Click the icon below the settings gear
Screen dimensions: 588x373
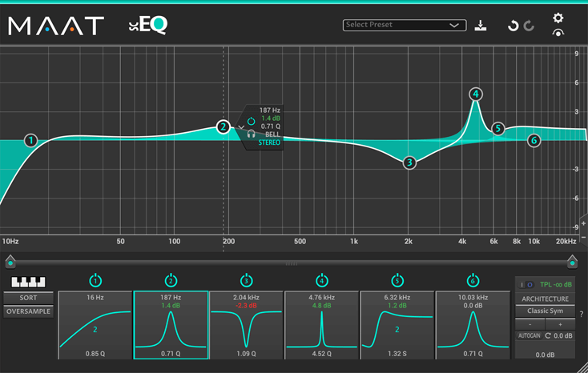[x=558, y=33]
